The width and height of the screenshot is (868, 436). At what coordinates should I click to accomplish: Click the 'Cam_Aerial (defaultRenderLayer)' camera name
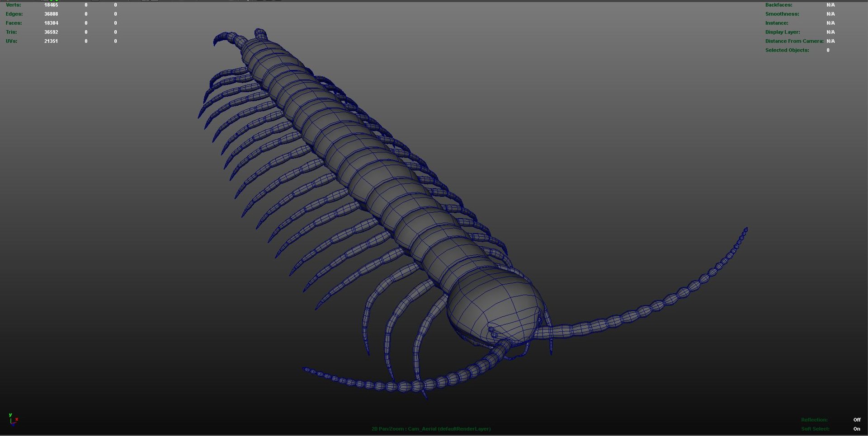point(449,429)
